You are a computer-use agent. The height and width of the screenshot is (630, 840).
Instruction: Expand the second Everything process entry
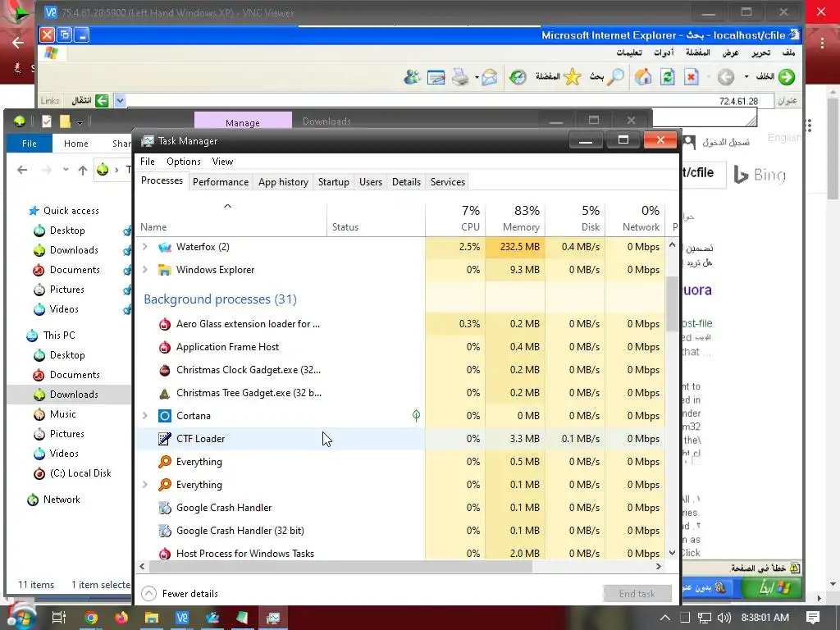(x=144, y=484)
